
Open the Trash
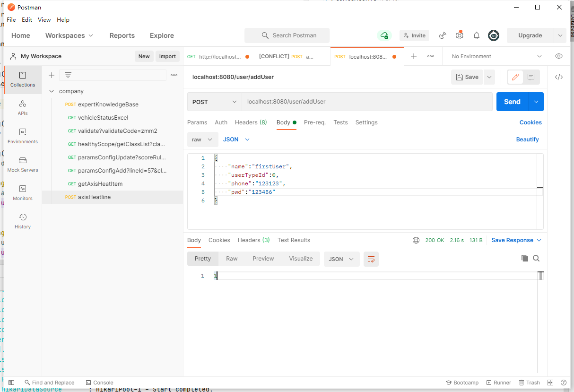point(529,383)
